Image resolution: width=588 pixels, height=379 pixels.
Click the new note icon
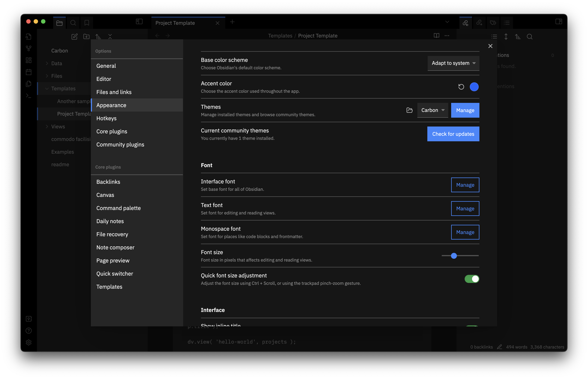75,37
